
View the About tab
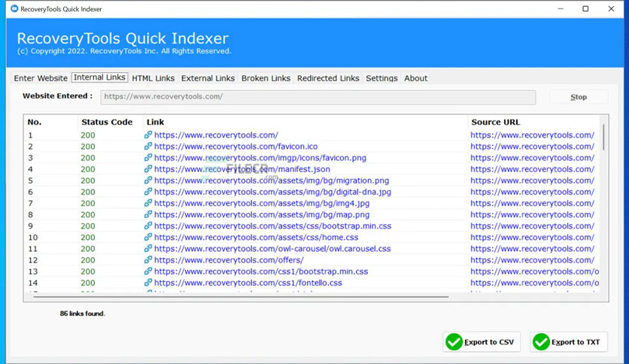tap(415, 78)
